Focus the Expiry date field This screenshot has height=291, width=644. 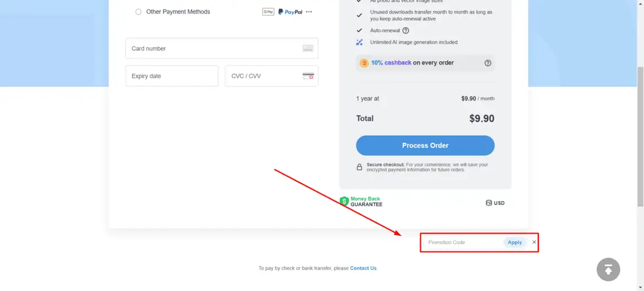(x=172, y=76)
